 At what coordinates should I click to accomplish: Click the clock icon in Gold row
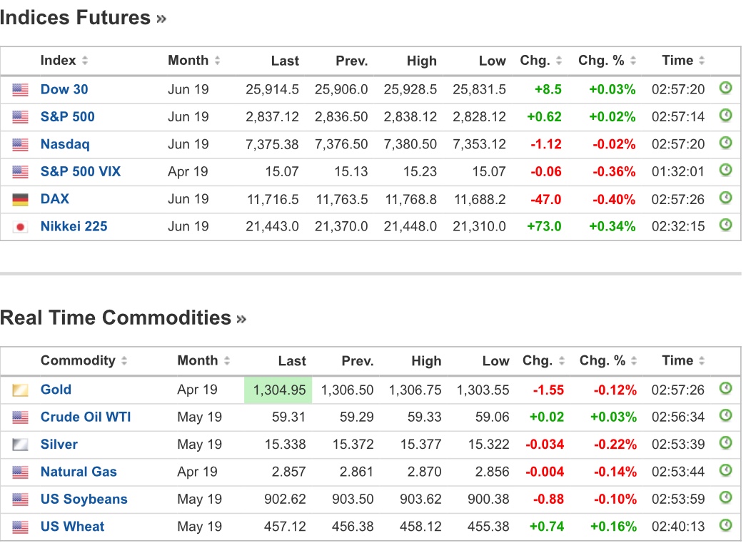tap(725, 389)
